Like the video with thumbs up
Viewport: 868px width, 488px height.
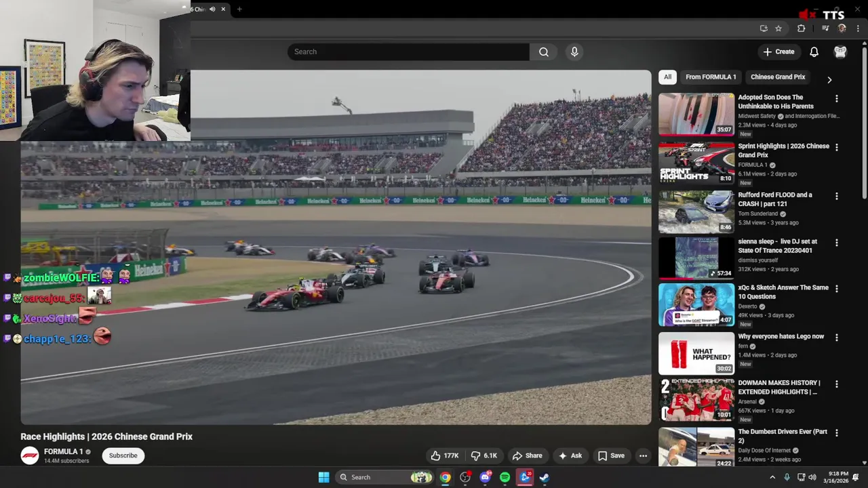coord(444,455)
